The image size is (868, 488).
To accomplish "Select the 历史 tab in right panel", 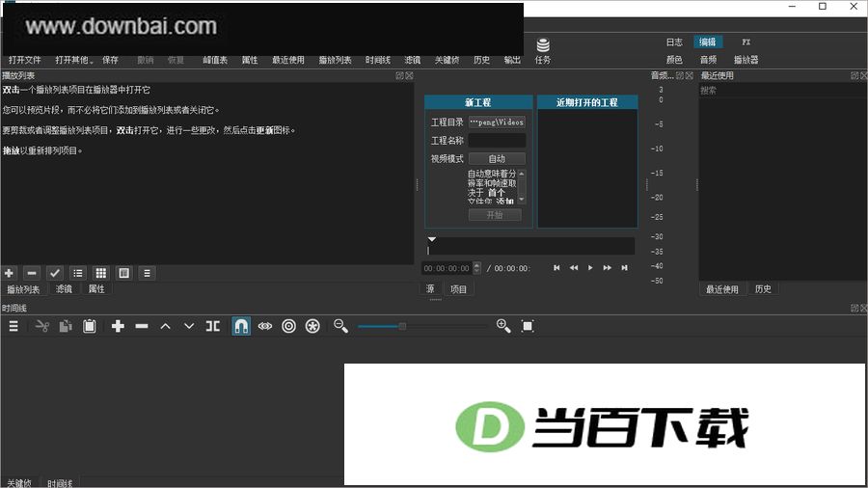I will pos(763,288).
